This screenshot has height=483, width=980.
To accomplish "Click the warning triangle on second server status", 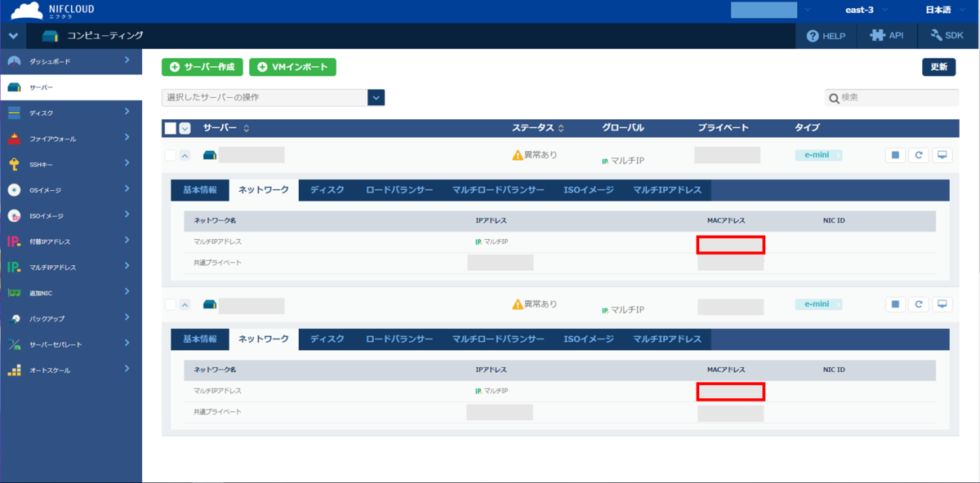I will [x=517, y=304].
